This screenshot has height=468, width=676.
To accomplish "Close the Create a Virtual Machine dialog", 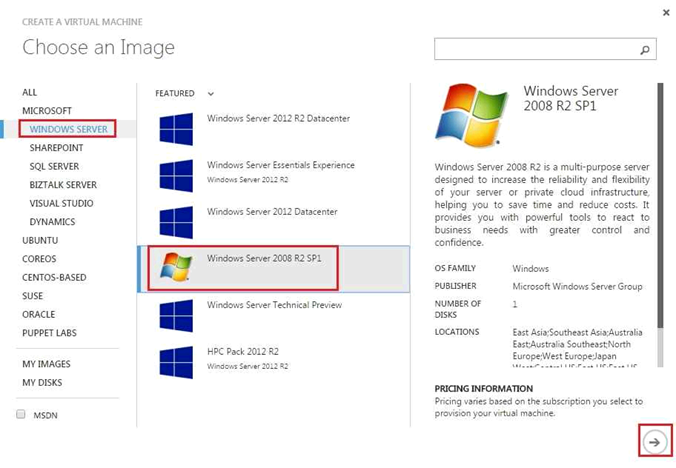I will click(x=666, y=13).
